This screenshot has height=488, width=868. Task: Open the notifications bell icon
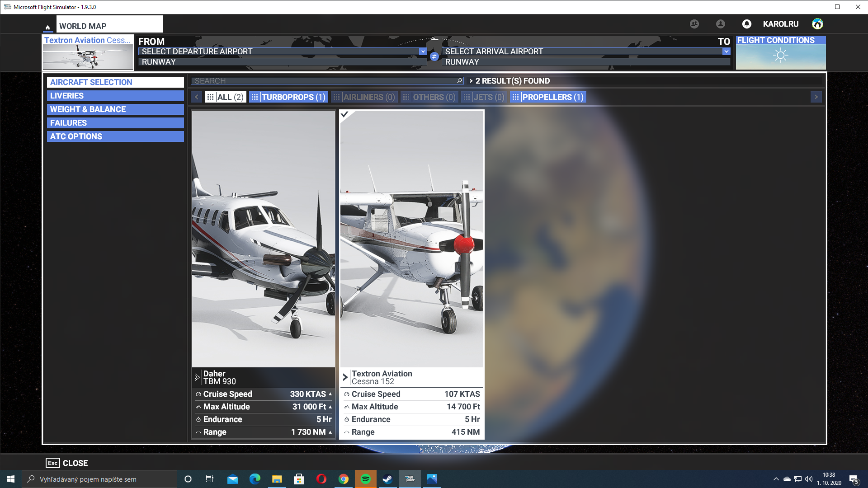[x=747, y=24]
